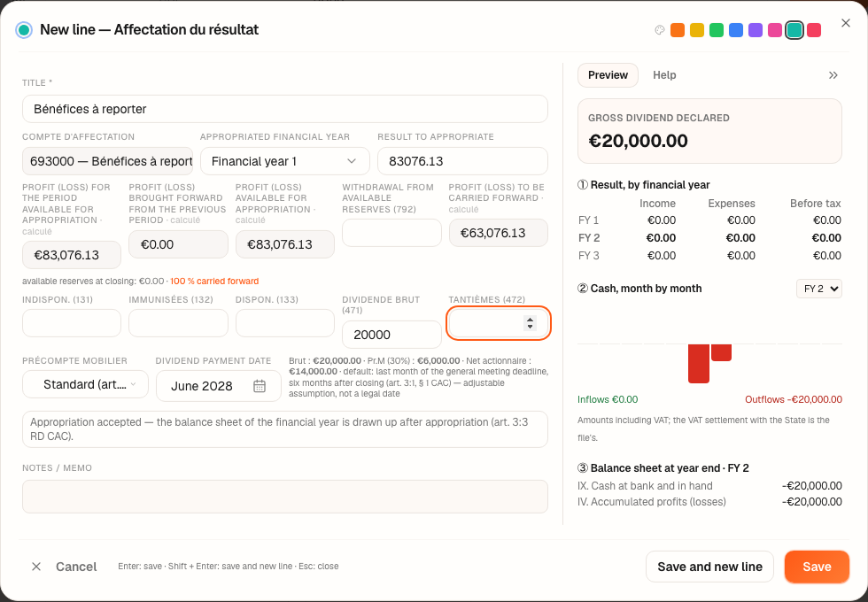
Task: Click the 'IX. Cash at bank and in hand' row
Action: point(709,486)
